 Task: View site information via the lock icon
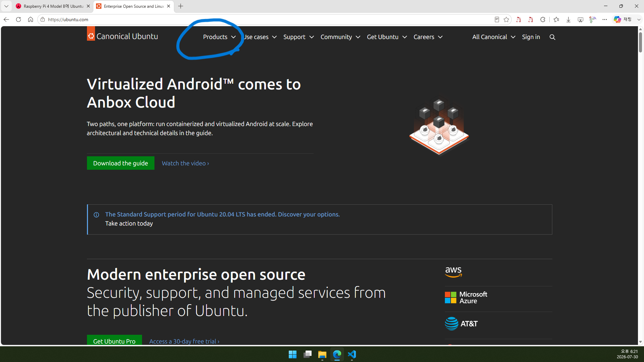tap(43, 19)
